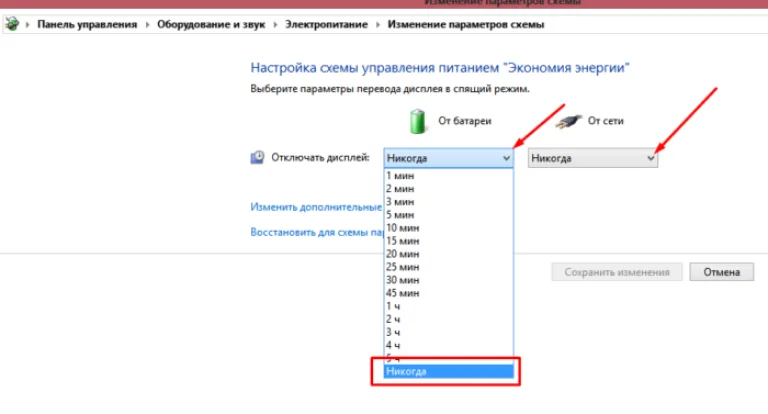Select '2 ч' option
This screenshot has height=414, width=768.
pyautogui.click(x=448, y=319)
